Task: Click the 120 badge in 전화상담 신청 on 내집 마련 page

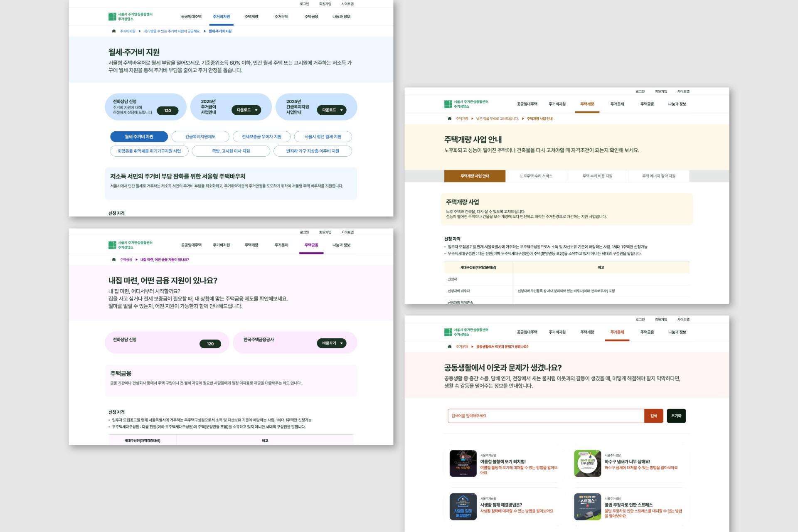Action: [210, 344]
